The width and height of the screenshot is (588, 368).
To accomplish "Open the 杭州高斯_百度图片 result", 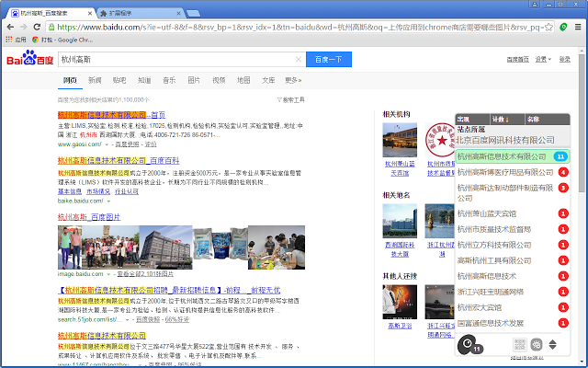I will coord(89,217).
